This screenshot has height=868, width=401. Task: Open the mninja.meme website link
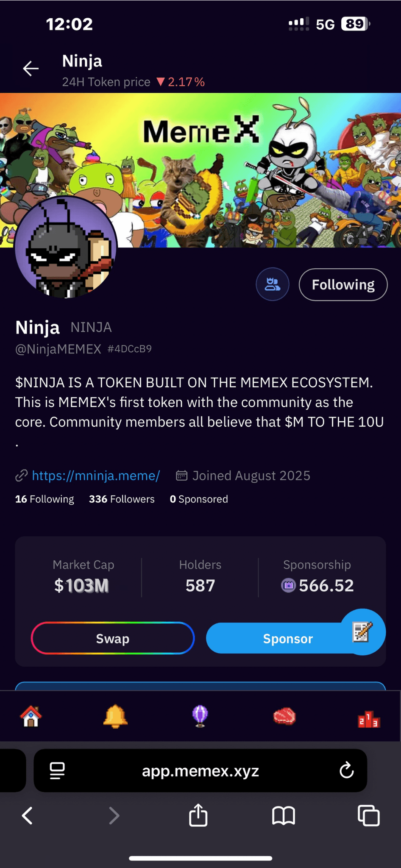click(x=96, y=476)
